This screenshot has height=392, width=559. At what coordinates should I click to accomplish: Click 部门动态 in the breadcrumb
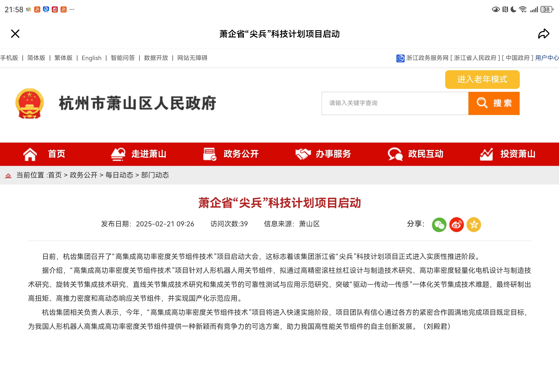155,175
